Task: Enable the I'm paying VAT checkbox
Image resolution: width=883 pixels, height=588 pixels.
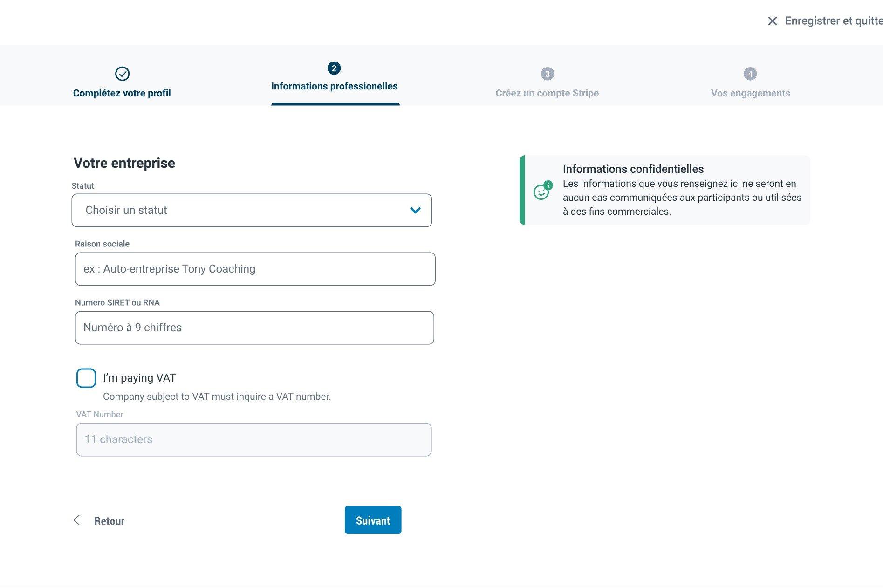Action: [86, 378]
